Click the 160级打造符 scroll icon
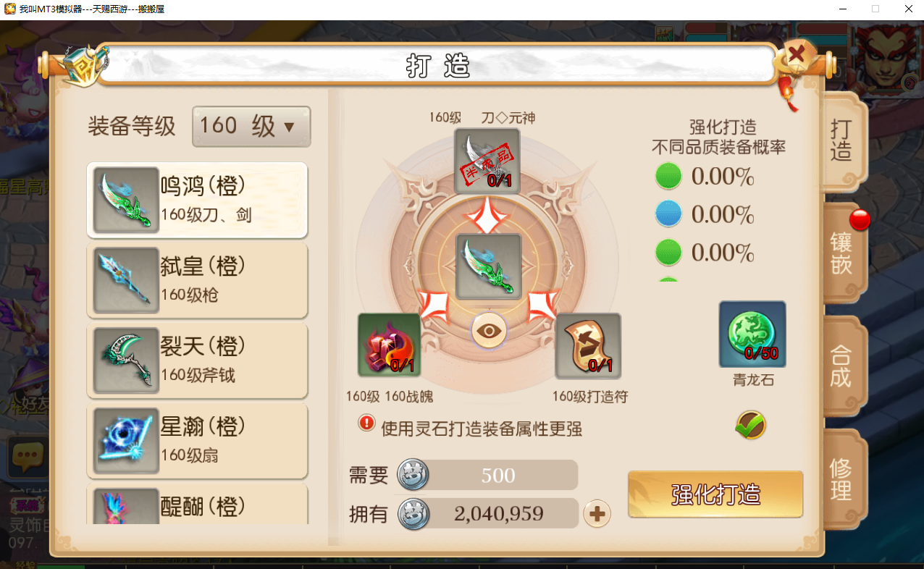 tap(588, 346)
